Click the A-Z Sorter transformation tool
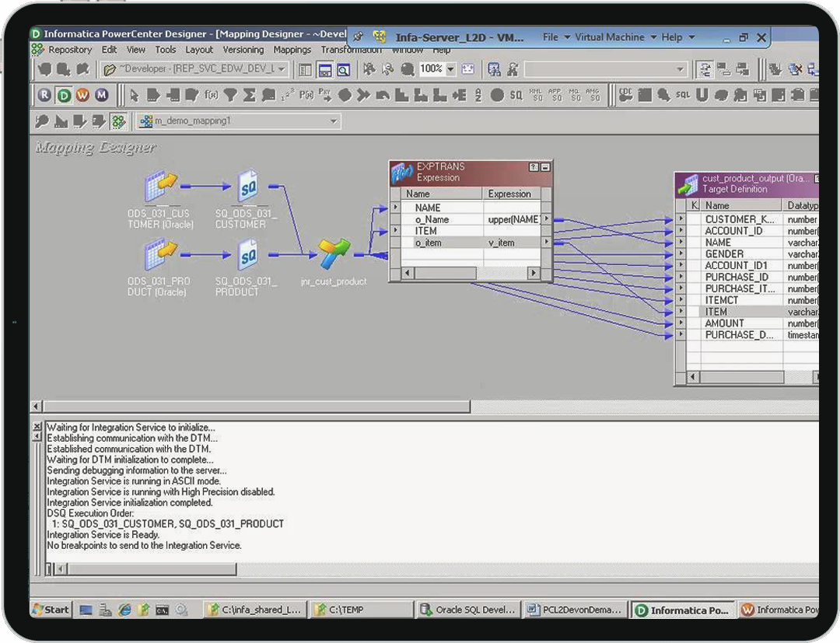 tap(478, 96)
